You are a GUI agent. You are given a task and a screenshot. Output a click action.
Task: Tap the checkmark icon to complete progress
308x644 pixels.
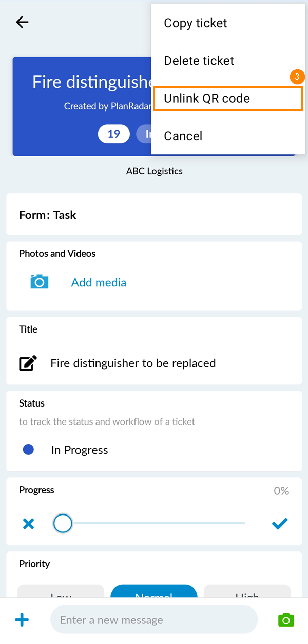[x=280, y=524]
